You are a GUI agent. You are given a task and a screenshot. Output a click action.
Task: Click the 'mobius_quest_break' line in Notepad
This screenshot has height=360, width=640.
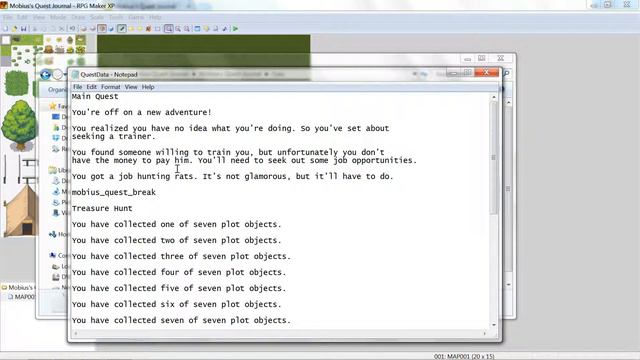[x=114, y=192]
